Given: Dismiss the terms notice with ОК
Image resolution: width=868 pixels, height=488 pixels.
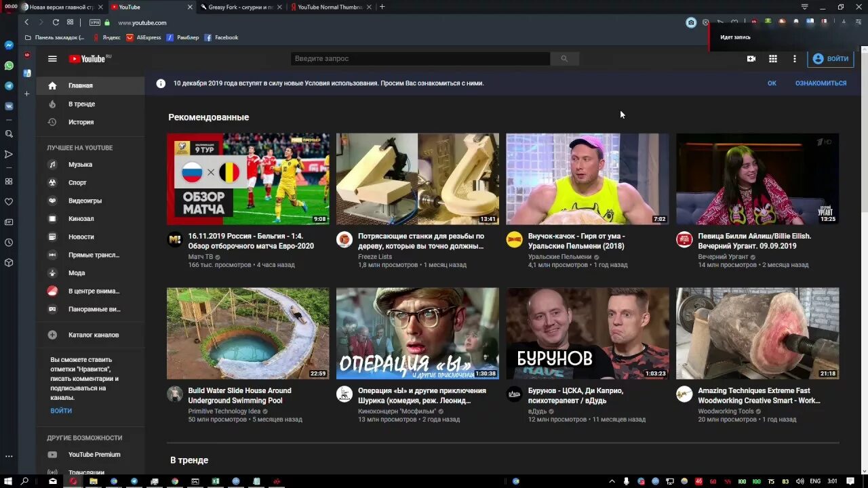Looking at the screenshot, I should pyautogui.click(x=772, y=83).
